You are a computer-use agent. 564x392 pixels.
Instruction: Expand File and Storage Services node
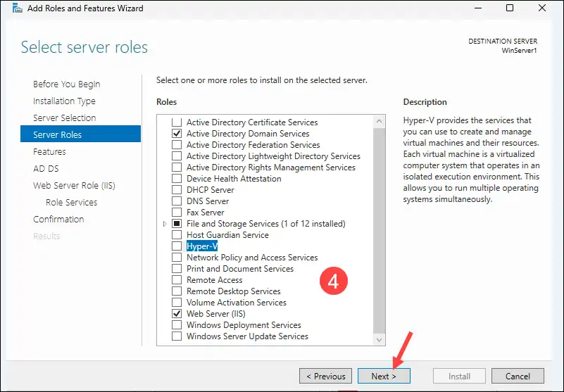[165, 224]
